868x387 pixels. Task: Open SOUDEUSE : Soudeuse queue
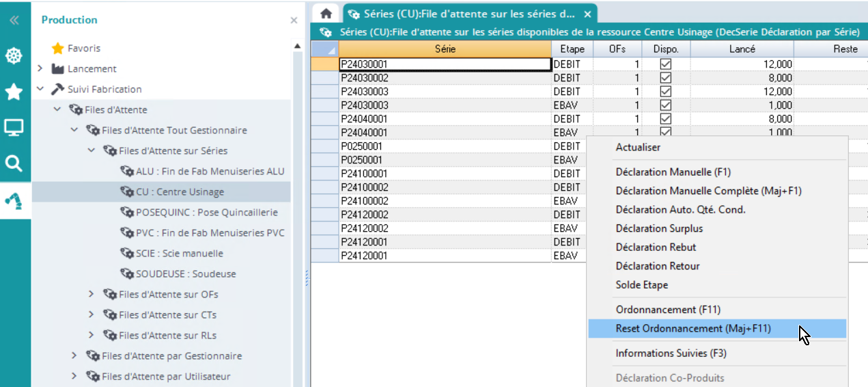point(186,274)
